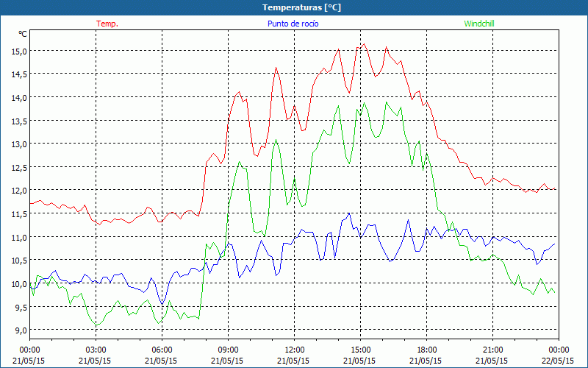Click the '18:00' time axis label
Image resolution: width=588 pixels, height=368 pixels.
click(427, 350)
